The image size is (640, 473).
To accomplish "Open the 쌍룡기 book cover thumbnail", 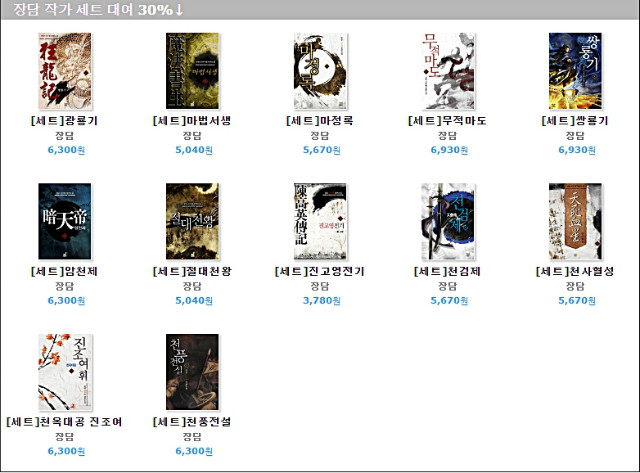I will (x=576, y=71).
